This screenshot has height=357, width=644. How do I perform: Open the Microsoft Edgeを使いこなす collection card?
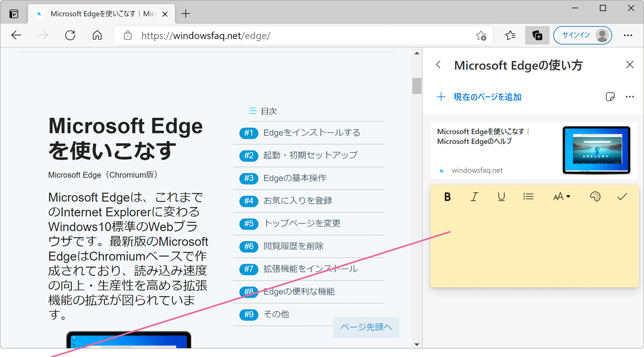pos(534,151)
